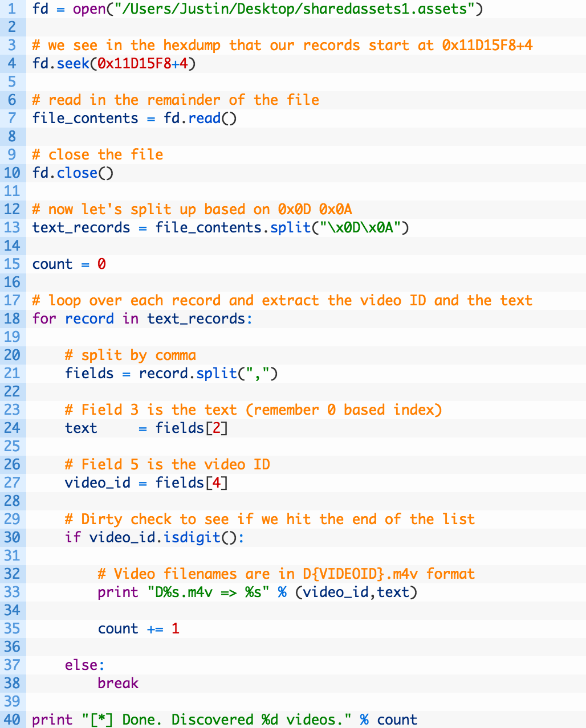The width and height of the screenshot is (586, 728).
Task: Click line number 1 in the gutter
Action: click(x=12, y=9)
